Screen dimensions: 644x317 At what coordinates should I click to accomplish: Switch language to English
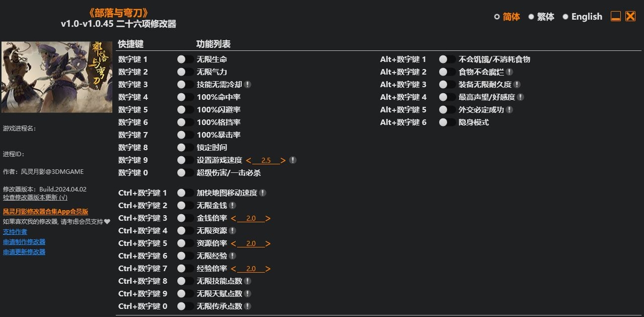pos(582,17)
